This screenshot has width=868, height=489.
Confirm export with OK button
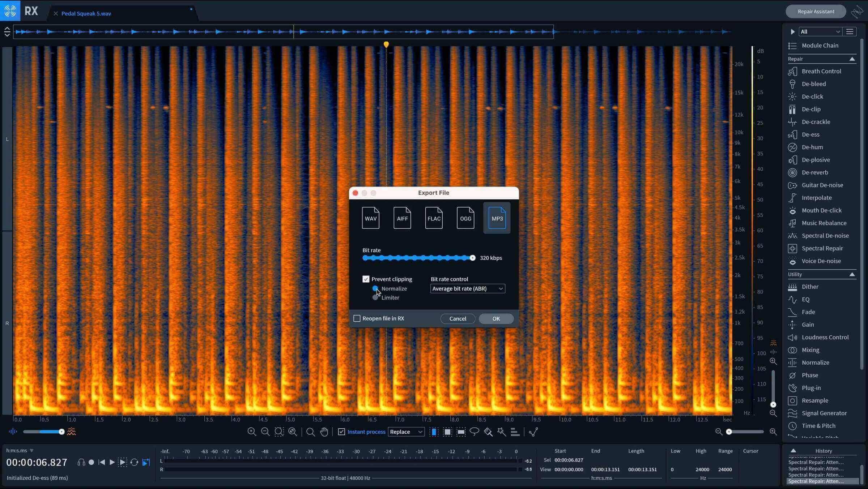496,318
